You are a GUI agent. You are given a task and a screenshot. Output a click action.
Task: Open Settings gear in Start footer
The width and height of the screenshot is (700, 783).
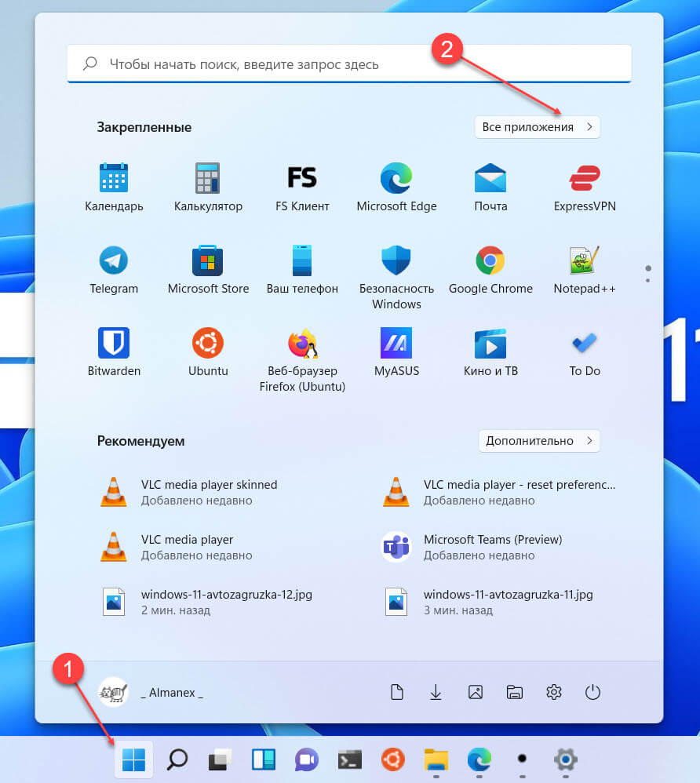[x=553, y=692]
